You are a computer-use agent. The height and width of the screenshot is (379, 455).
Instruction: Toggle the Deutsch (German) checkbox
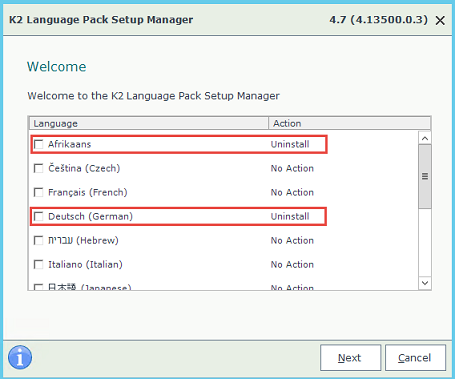click(x=39, y=216)
